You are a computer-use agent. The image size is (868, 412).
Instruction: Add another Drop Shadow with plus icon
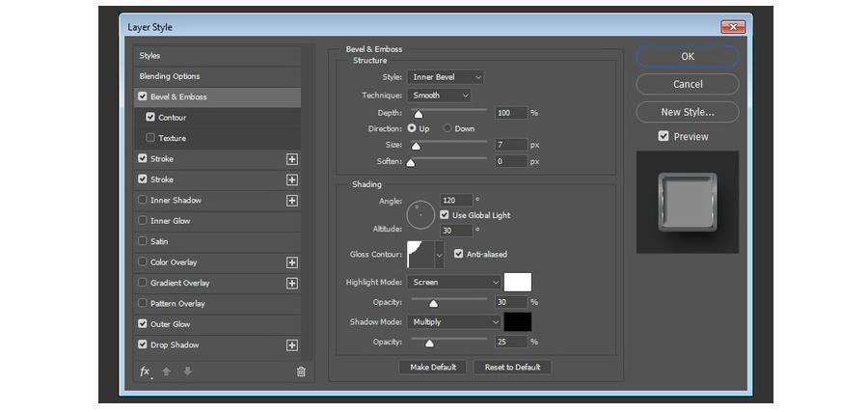click(292, 345)
